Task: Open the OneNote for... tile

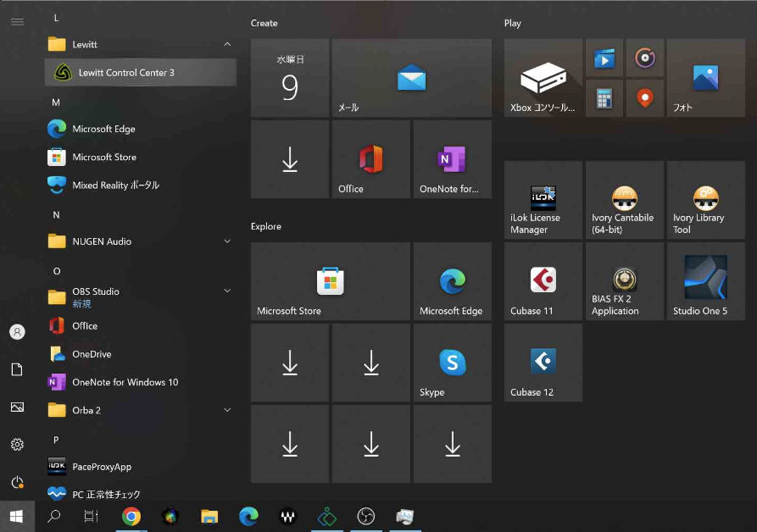Action: [453, 159]
